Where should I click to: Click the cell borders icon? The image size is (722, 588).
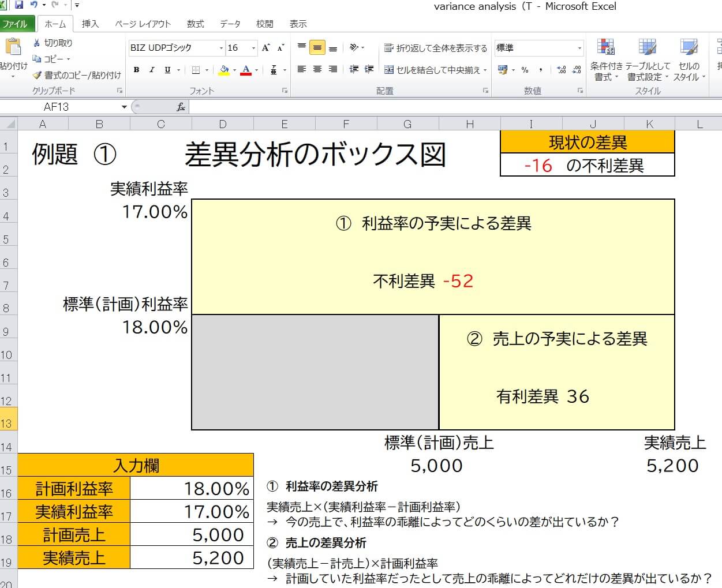click(196, 70)
